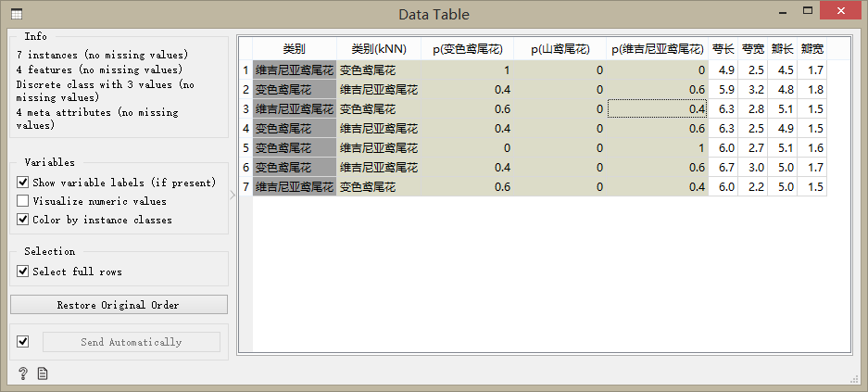This screenshot has height=392, width=868.
Task: Click 类别 cell in row 5
Action: click(x=295, y=148)
